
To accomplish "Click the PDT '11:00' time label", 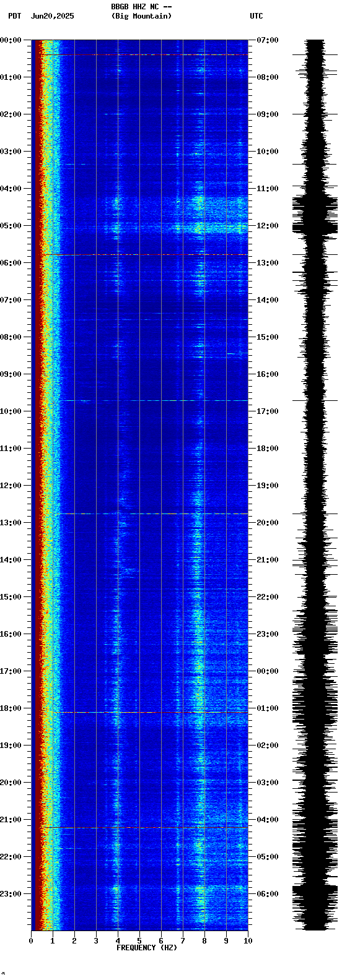I will (x=11, y=449).
